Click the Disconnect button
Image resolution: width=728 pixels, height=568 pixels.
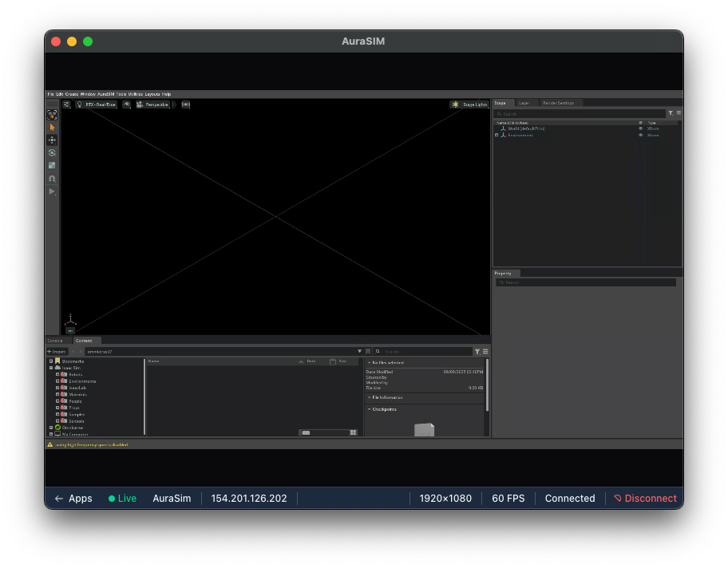pyautogui.click(x=645, y=498)
